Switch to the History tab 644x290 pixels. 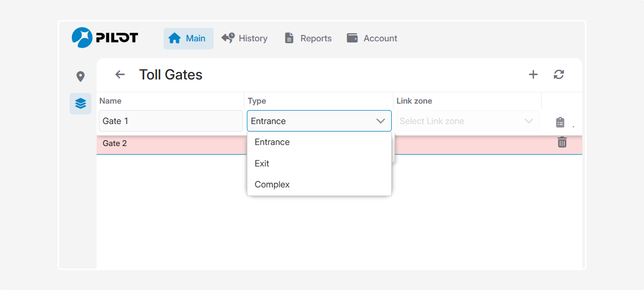click(244, 38)
